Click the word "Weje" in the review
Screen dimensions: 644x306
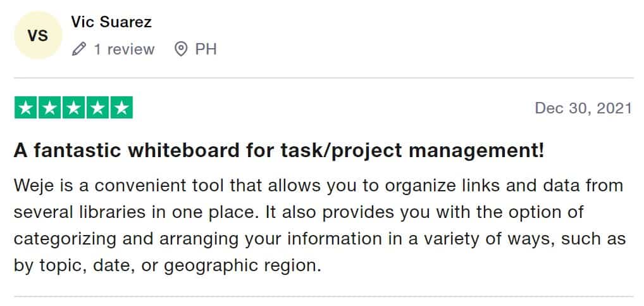click(x=32, y=186)
